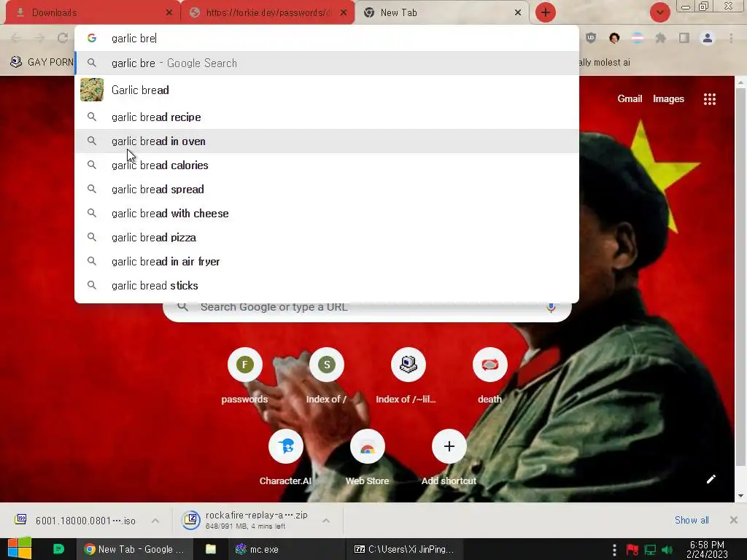Click the red flag tray icon

coord(632,550)
